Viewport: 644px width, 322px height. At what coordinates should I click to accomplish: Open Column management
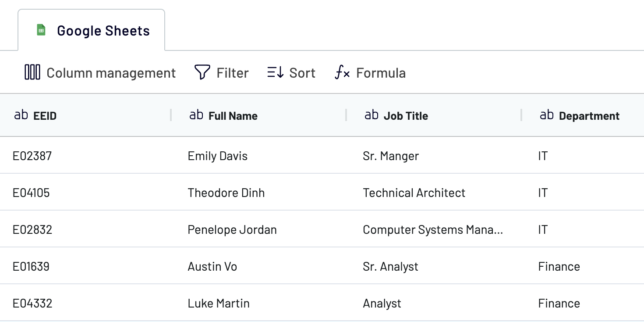[111, 73]
